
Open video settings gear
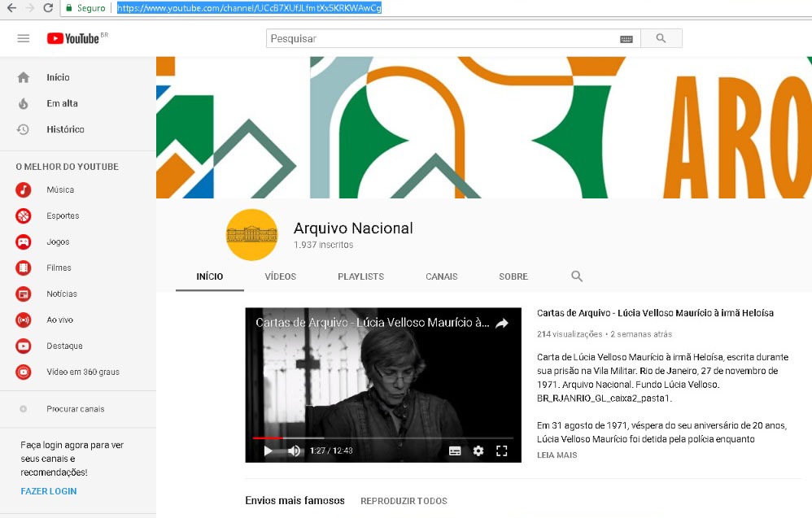478,451
